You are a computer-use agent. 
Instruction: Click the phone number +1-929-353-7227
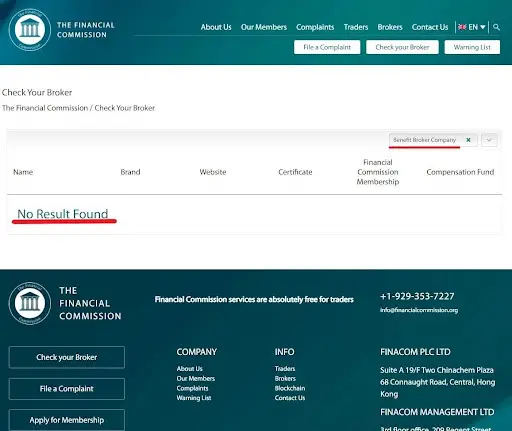(417, 296)
